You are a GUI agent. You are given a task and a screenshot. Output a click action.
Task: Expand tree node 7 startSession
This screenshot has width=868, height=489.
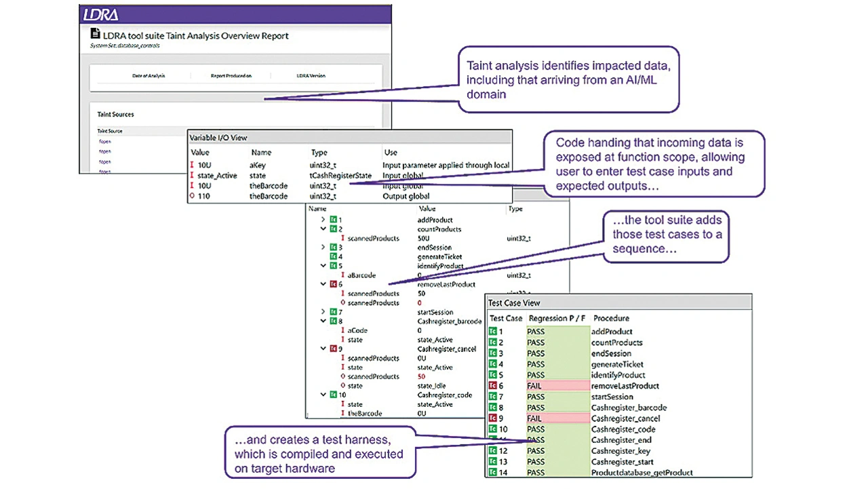pos(323,312)
